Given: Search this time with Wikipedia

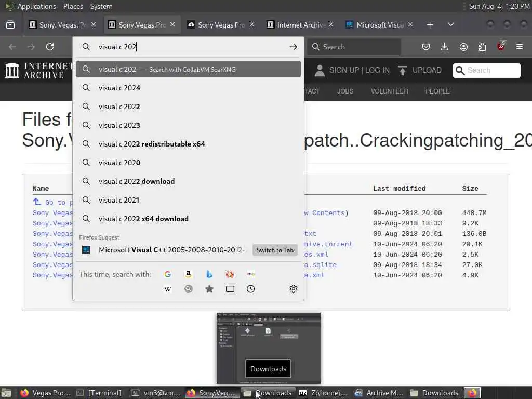Looking at the screenshot, I should [168, 289].
